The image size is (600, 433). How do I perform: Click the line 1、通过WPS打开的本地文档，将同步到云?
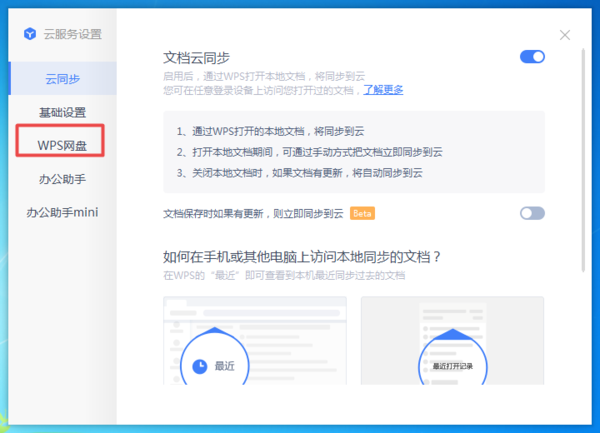(x=270, y=132)
